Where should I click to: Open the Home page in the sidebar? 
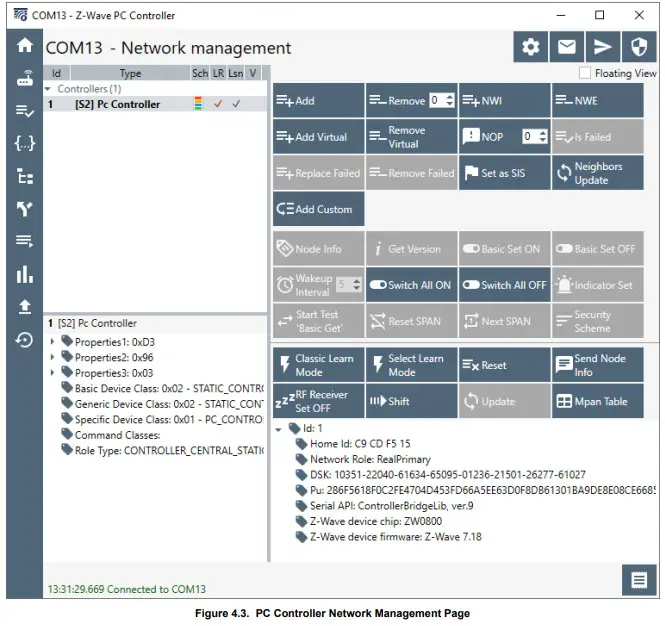pos(25,45)
